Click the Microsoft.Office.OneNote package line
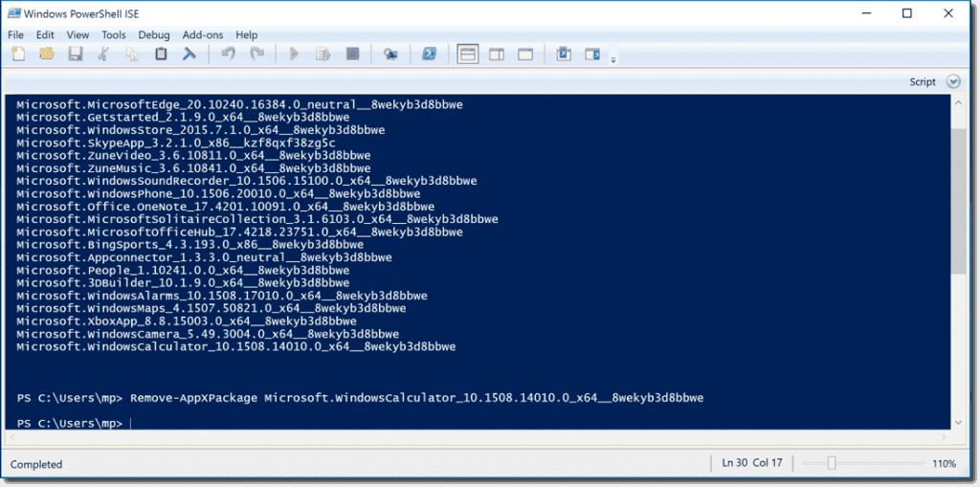The image size is (980, 487). [225, 207]
